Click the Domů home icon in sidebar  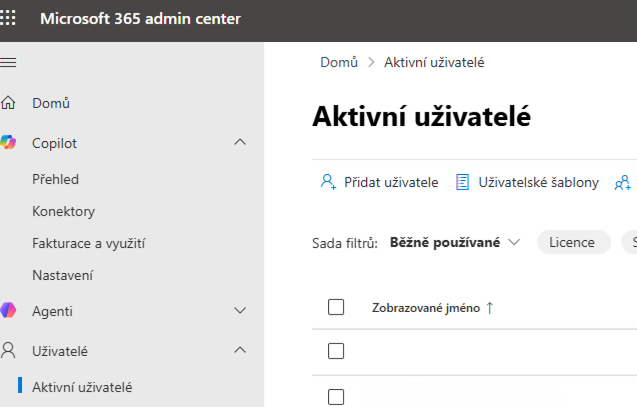[x=8, y=103]
